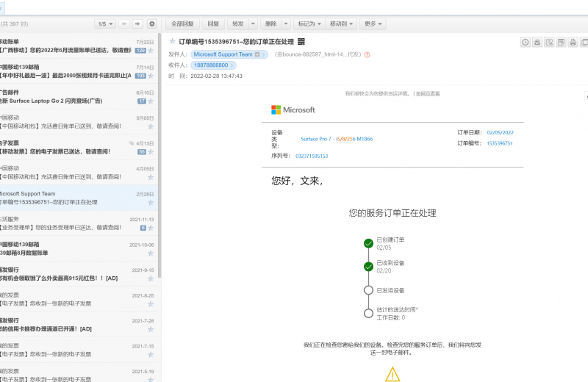This screenshot has height=382, width=588.
Task: Open the 移动发票 电子发票已送达 email
Action: tap(78, 147)
